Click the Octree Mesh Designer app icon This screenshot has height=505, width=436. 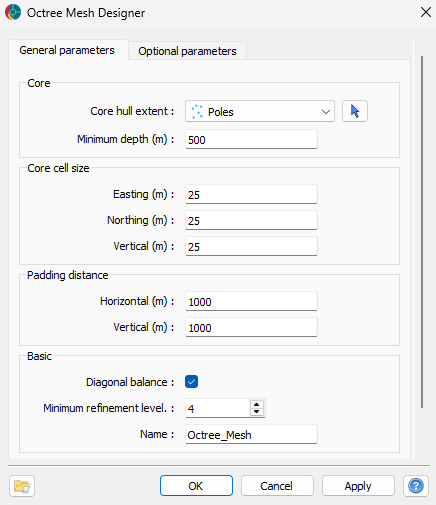coord(13,12)
